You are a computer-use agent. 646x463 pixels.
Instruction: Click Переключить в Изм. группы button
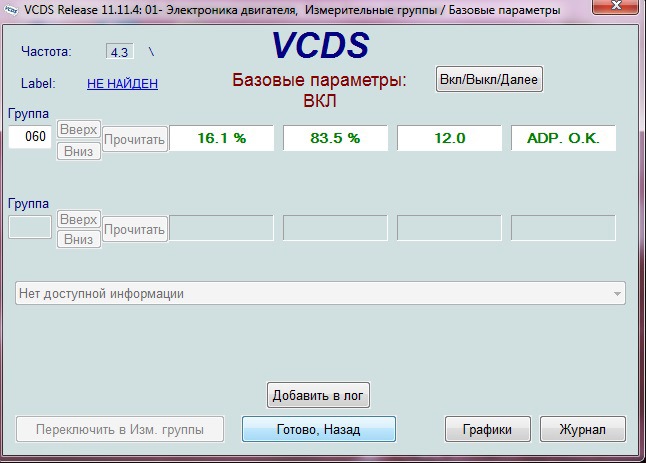point(120,429)
